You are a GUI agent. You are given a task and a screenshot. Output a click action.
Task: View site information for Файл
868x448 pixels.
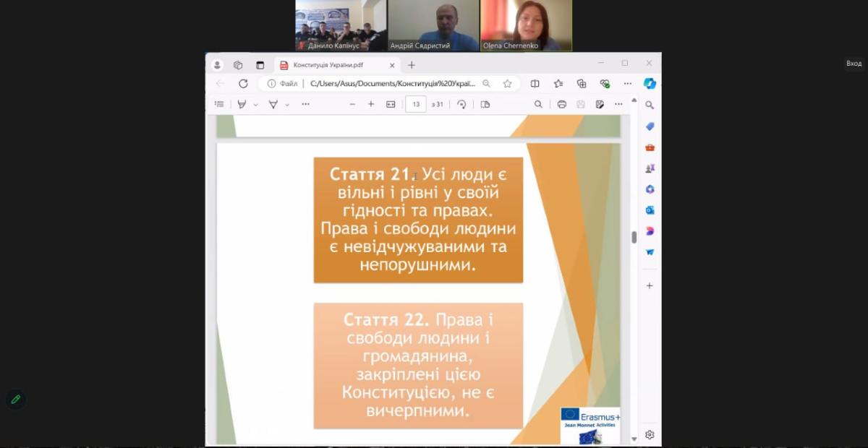pos(283,84)
